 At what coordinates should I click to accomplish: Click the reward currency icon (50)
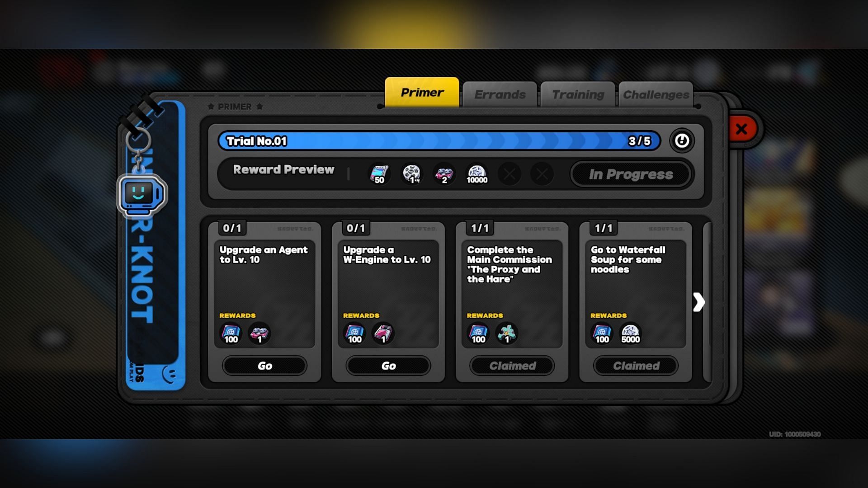tap(379, 173)
